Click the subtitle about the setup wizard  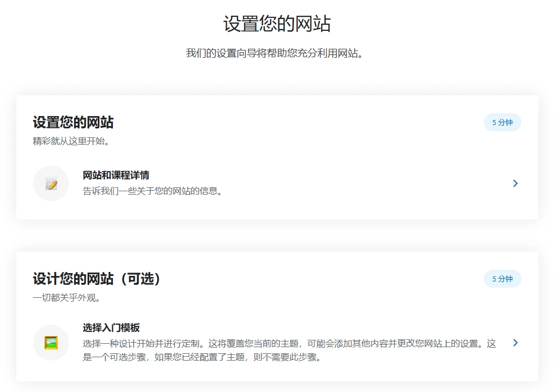pos(277,54)
